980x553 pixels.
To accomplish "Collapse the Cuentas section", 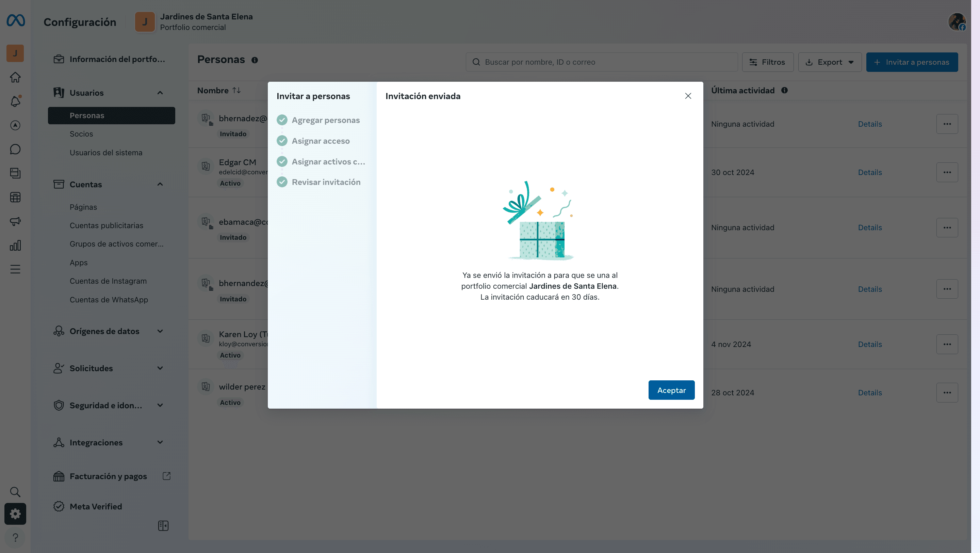I will pos(160,184).
